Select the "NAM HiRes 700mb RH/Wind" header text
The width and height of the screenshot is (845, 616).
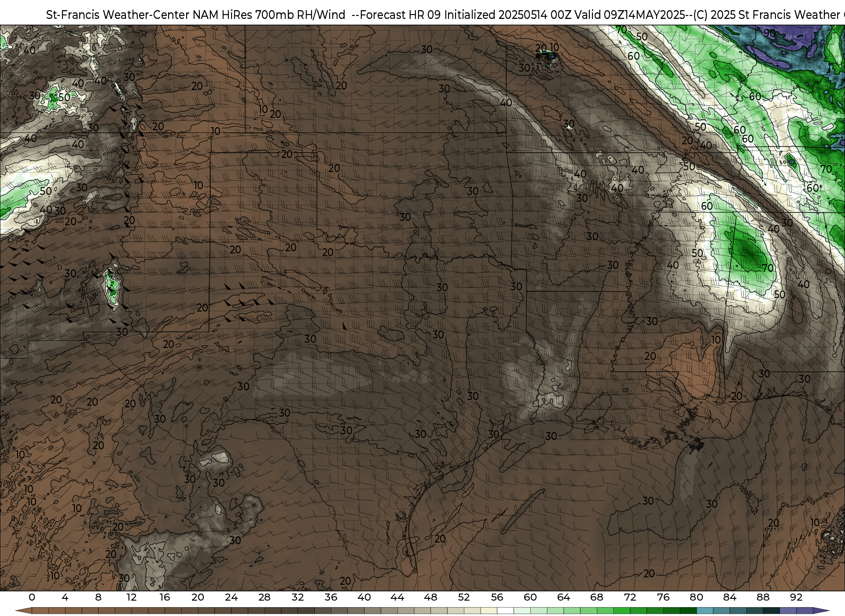[269, 15]
